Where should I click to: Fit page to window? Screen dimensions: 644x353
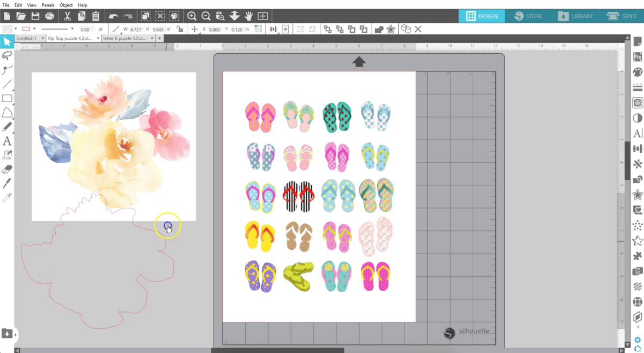263,16
